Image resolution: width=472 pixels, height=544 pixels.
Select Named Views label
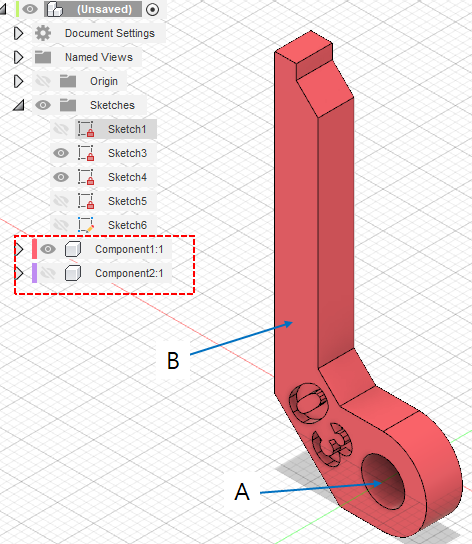pyautogui.click(x=99, y=57)
